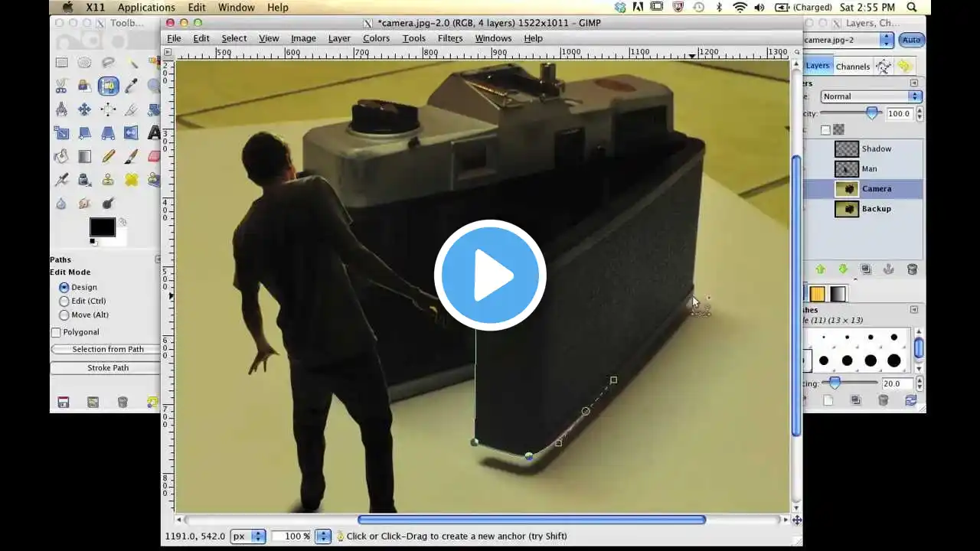Open the px units dropdown in status bar
Image resolution: width=980 pixels, height=551 pixels.
point(247,536)
